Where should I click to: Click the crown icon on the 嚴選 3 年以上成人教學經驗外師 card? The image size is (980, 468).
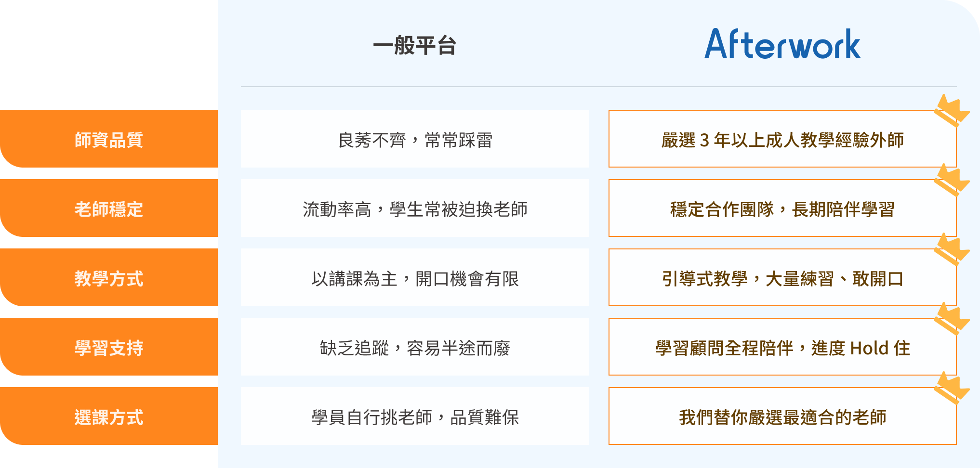pyautogui.click(x=951, y=111)
